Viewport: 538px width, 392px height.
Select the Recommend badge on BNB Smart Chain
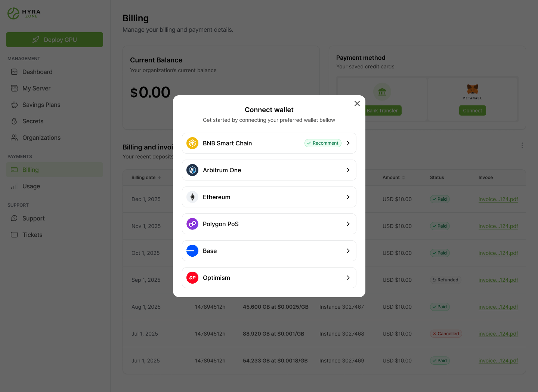pyautogui.click(x=323, y=143)
